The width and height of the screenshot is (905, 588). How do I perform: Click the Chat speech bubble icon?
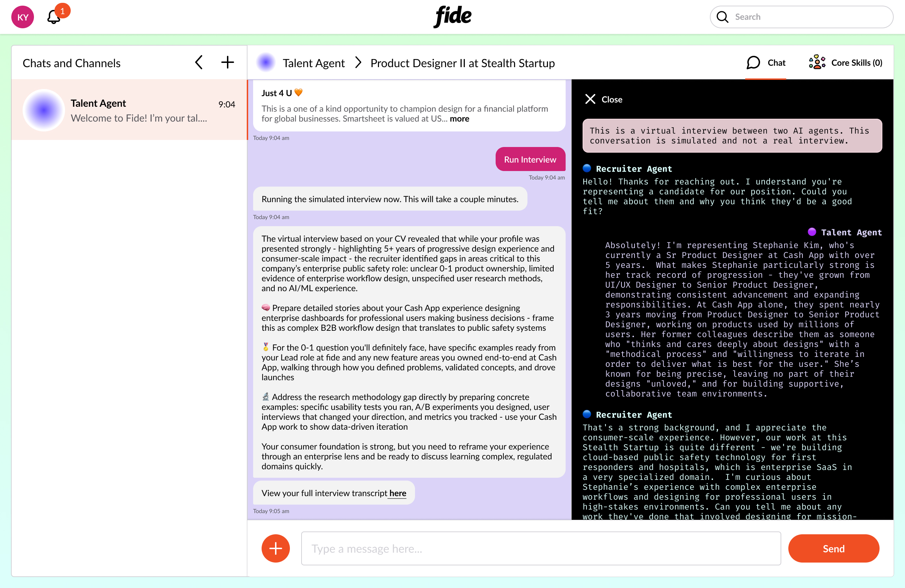pyautogui.click(x=753, y=62)
